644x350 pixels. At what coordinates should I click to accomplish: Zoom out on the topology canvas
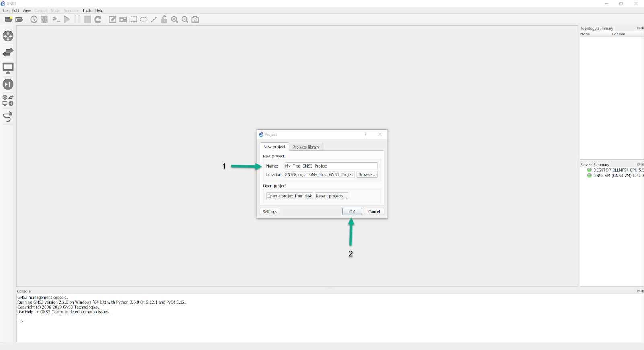click(x=185, y=19)
